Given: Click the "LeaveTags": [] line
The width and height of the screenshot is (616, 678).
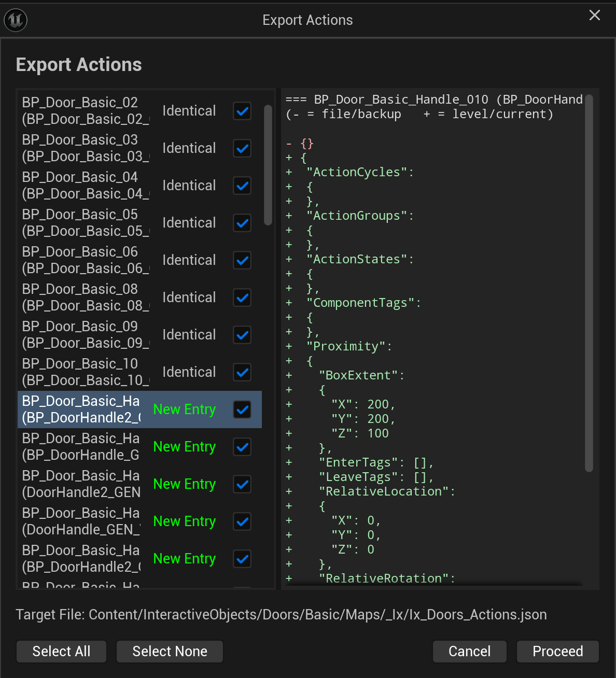Looking at the screenshot, I should [x=360, y=477].
